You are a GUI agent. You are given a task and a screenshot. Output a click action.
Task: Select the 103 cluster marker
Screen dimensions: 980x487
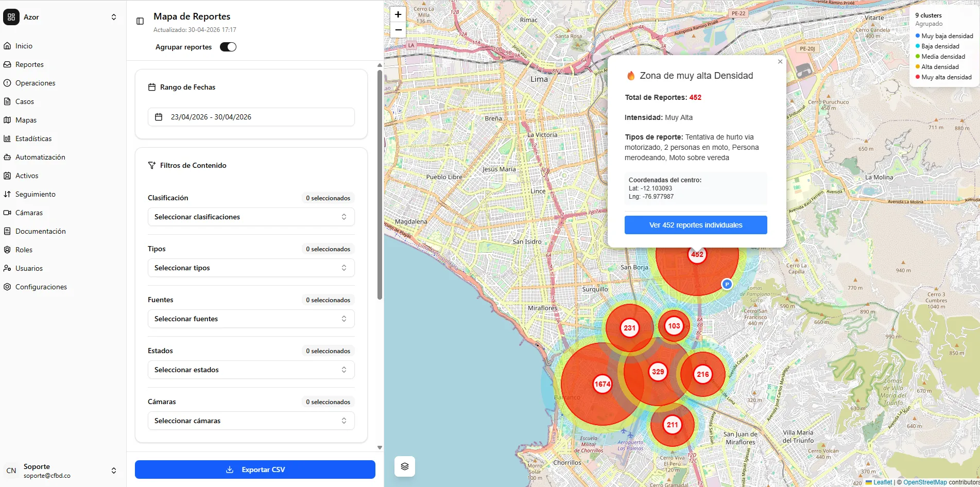click(674, 326)
